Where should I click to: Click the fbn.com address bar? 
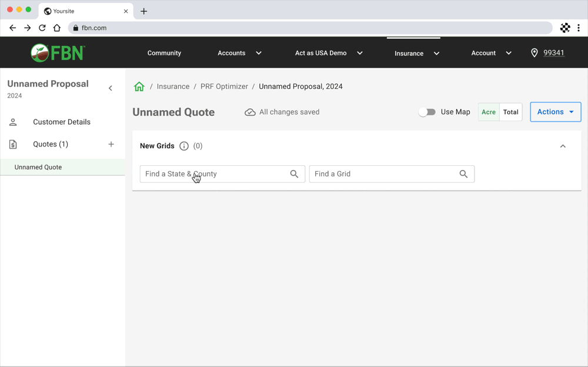pyautogui.click(x=310, y=28)
